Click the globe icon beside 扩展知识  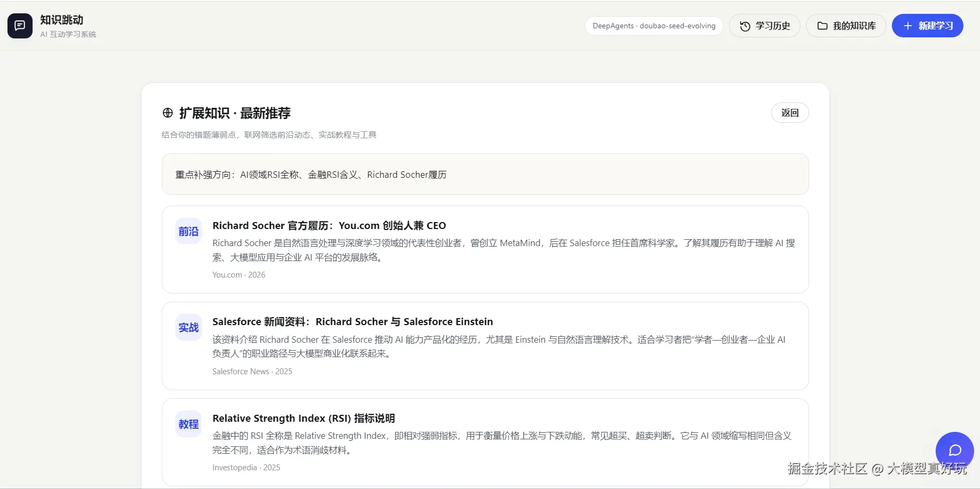(168, 113)
